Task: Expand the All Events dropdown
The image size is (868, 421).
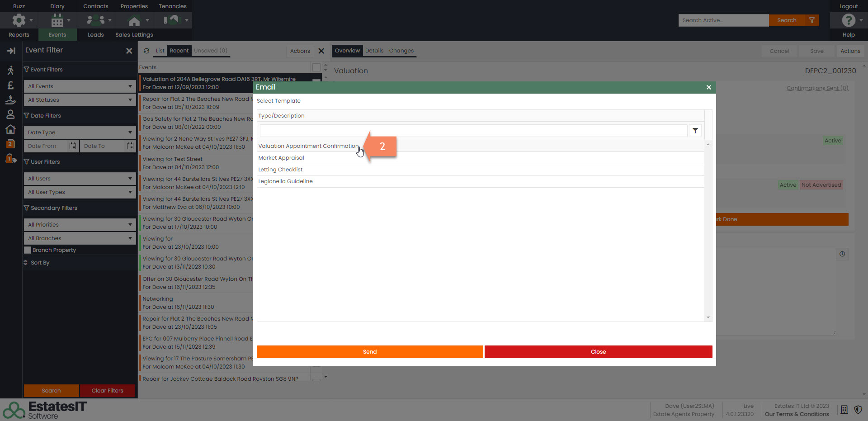Action: click(x=80, y=86)
